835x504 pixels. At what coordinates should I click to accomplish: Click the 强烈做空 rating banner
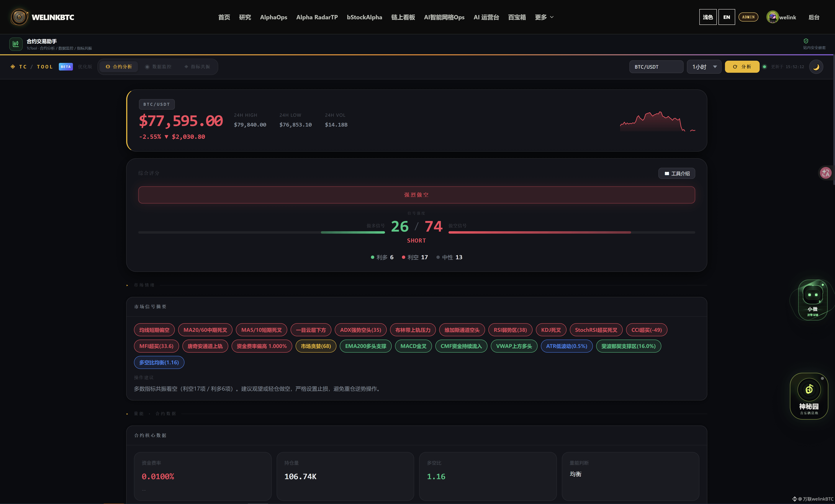click(x=417, y=195)
